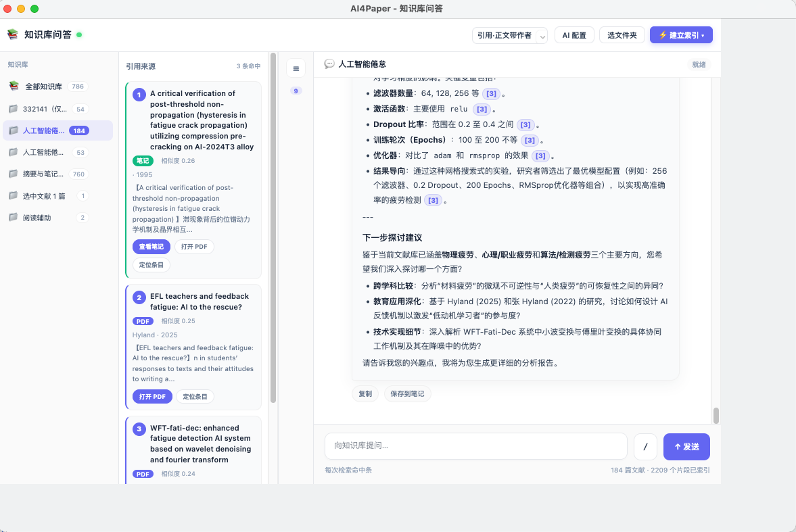Viewport: 796px width, 532px height.
Task: Click the number 1 source badge
Action: [x=139, y=95]
